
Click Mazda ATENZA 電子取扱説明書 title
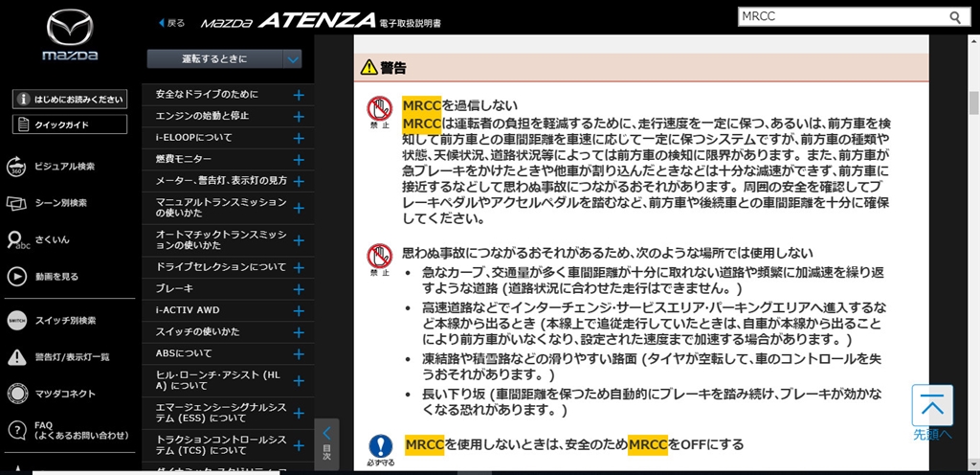[322, 22]
